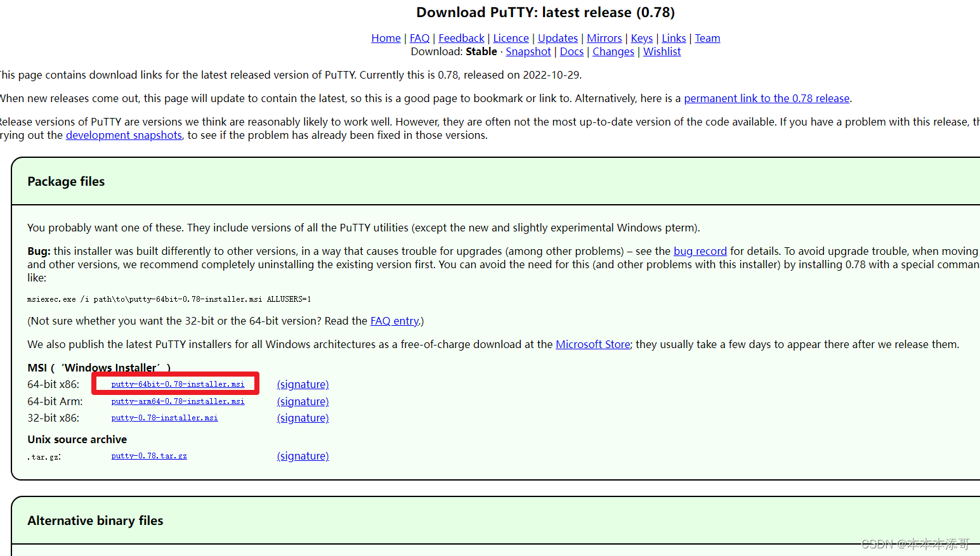
Task: Click the Package files heading
Action: pos(66,181)
